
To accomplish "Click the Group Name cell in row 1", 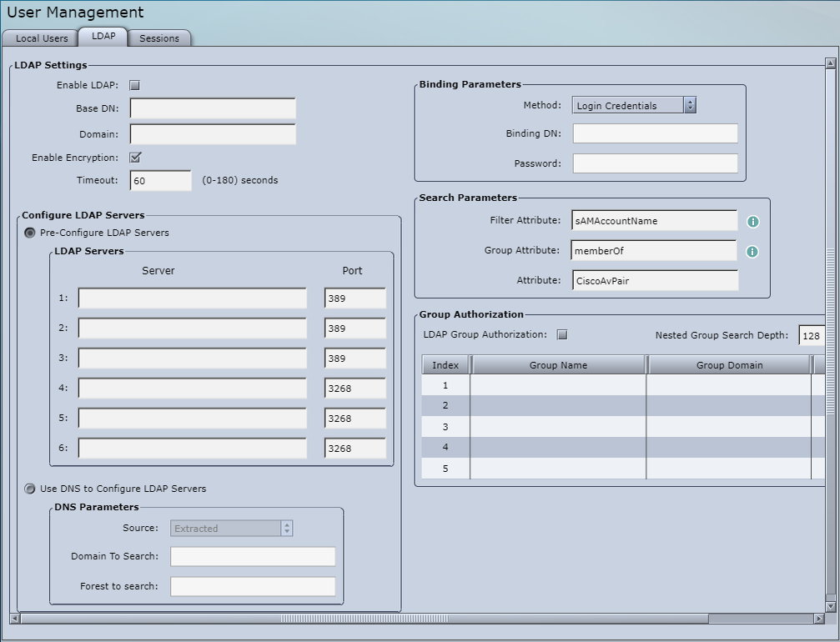I will [x=557, y=385].
